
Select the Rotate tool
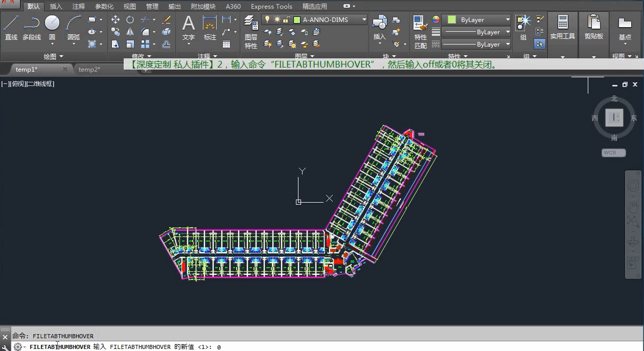130,19
